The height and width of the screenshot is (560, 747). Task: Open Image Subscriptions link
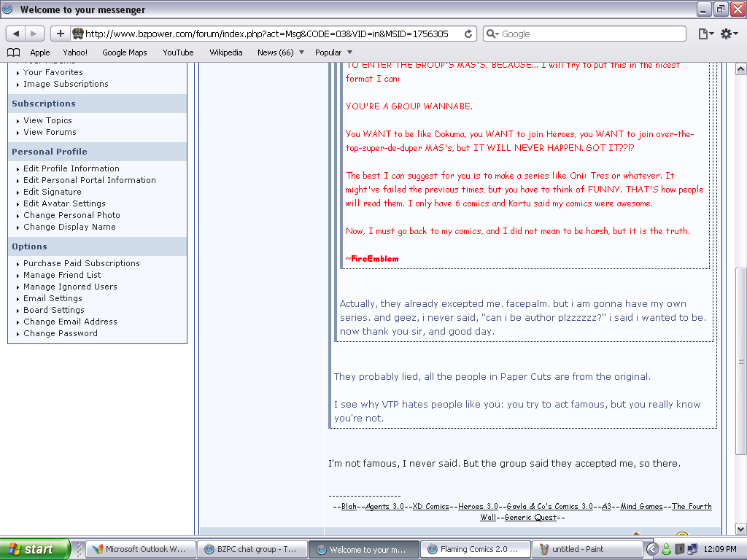pyautogui.click(x=66, y=84)
